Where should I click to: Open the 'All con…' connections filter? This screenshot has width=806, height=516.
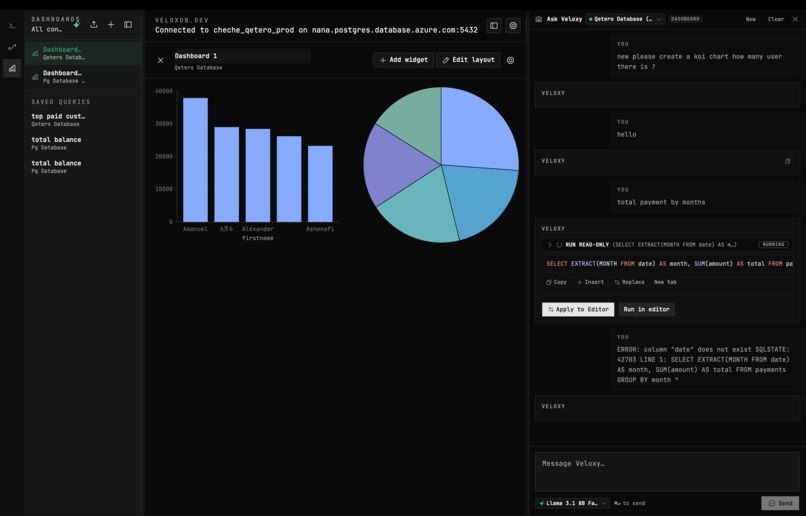point(47,29)
